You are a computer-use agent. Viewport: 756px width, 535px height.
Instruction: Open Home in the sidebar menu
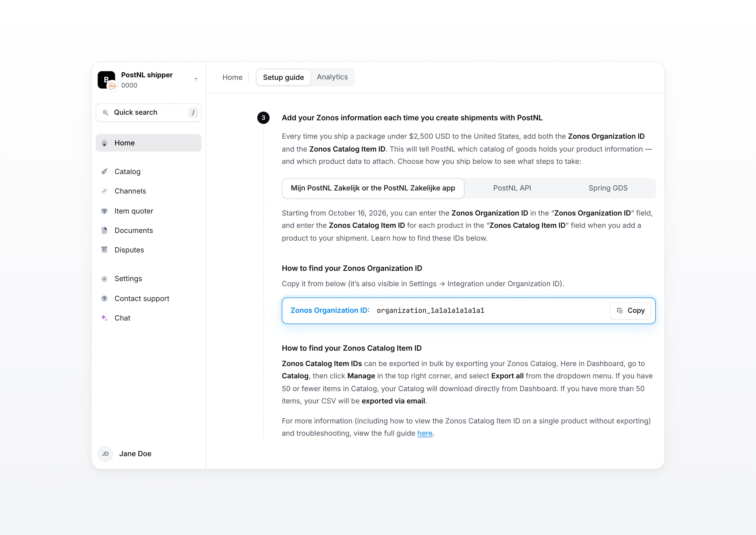tap(148, 143)
